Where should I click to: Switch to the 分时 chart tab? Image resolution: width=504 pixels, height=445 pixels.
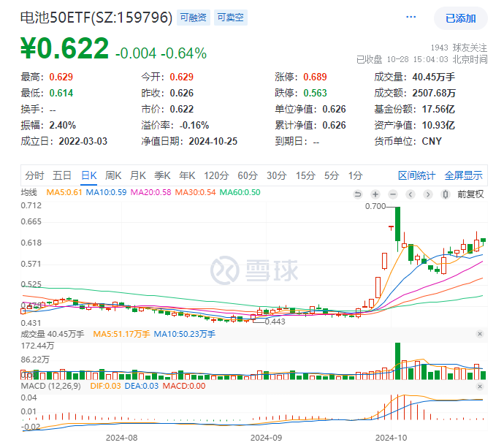[x=34, y=175]
